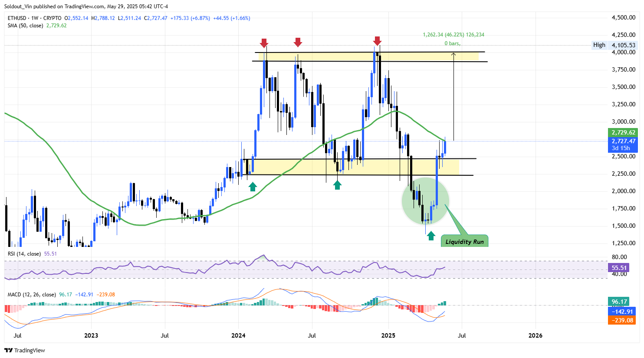
Task: Click the blue 2,727.47 current price tag
Action: pyautogui.click(x=623, y=141)
